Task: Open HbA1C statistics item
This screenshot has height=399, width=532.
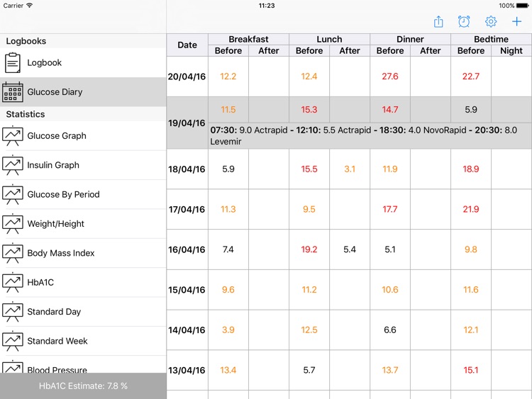Action: click(x=83, y=282)
